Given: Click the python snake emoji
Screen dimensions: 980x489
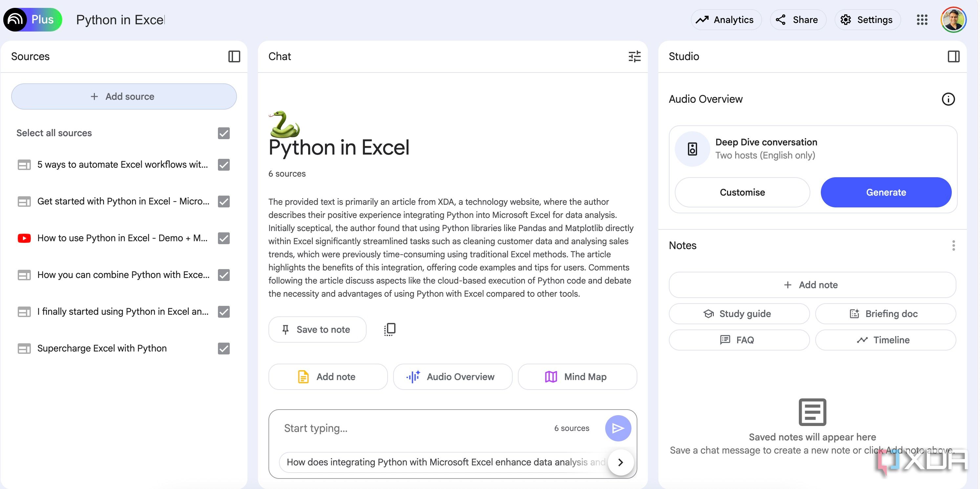Looking at the screenshot, I should 284,124.
